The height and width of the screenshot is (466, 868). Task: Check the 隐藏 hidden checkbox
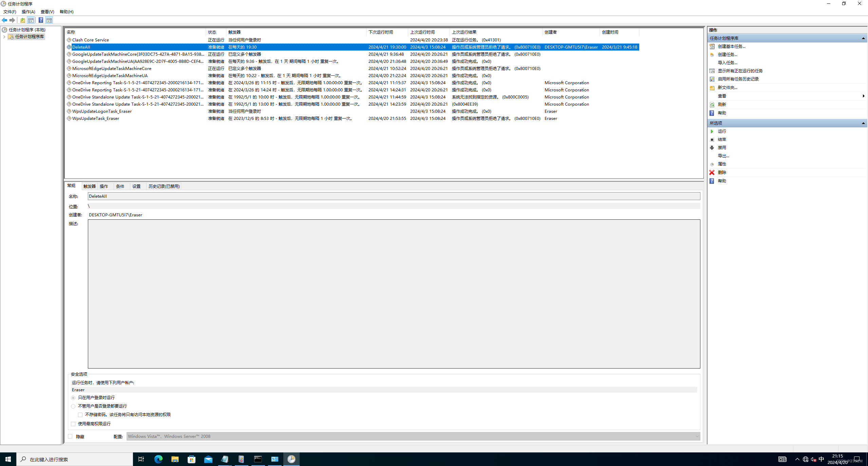click(70, 436)
